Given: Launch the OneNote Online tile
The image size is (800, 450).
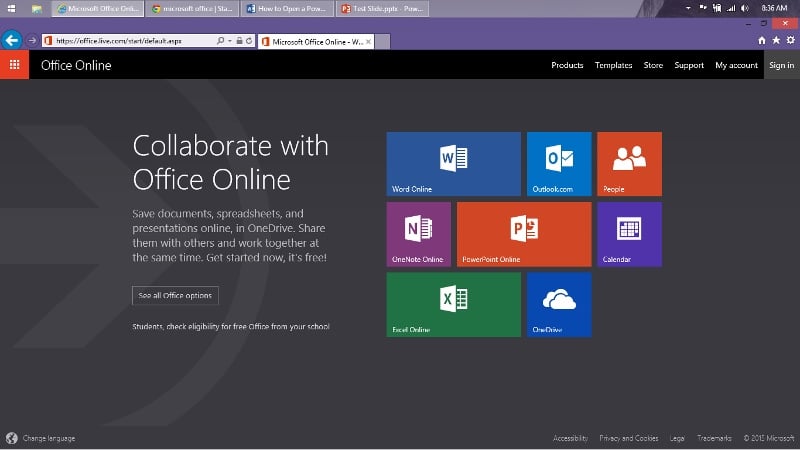Looking at the screenshot, I should click(419, 234).
